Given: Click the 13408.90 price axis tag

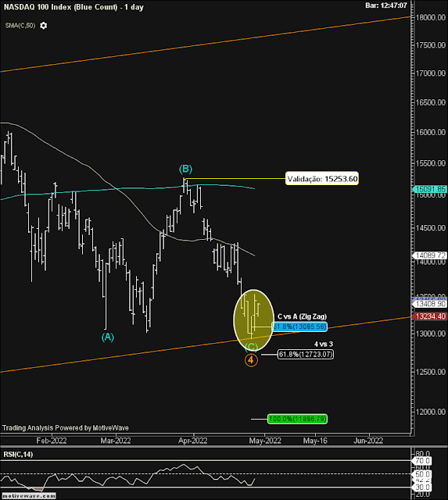Looking at the screenshot, I should click(x=430, y=304).
